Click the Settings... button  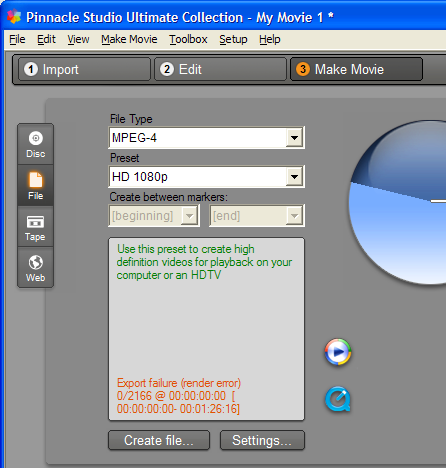[x=262, y=440]
